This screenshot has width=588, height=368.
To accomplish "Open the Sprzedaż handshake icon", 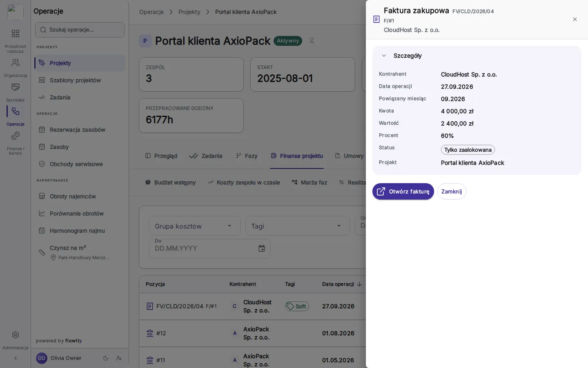I will pos(16,87).
